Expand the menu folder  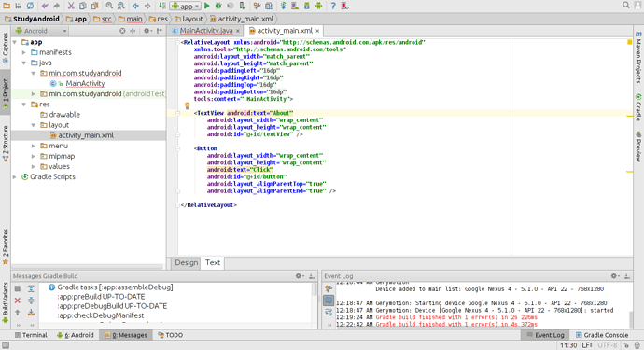click(34, 146)
